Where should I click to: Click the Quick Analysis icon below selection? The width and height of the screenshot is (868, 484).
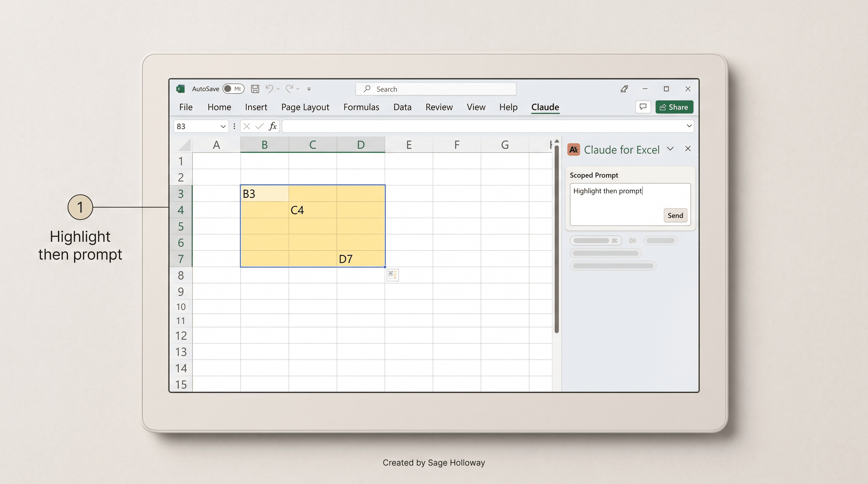coord(393,275)
